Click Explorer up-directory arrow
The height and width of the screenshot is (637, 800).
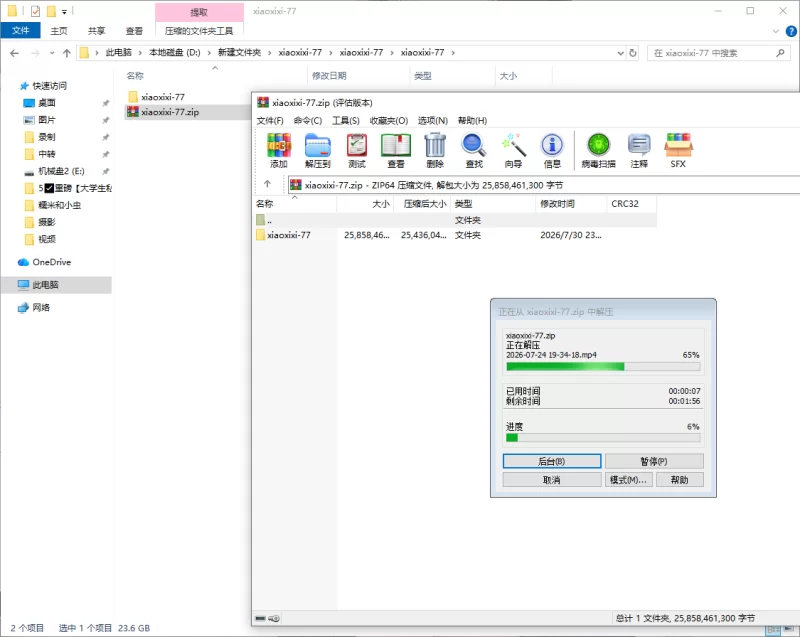point(66,53)
